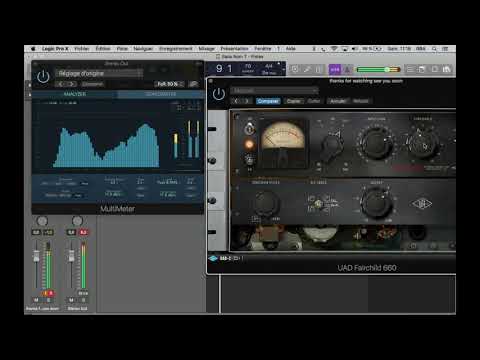Image resolution: width=480 pixels, height=360 pixels.
Task: Click the Fairchild DC Threshold screw control
Action: point(319,203)
